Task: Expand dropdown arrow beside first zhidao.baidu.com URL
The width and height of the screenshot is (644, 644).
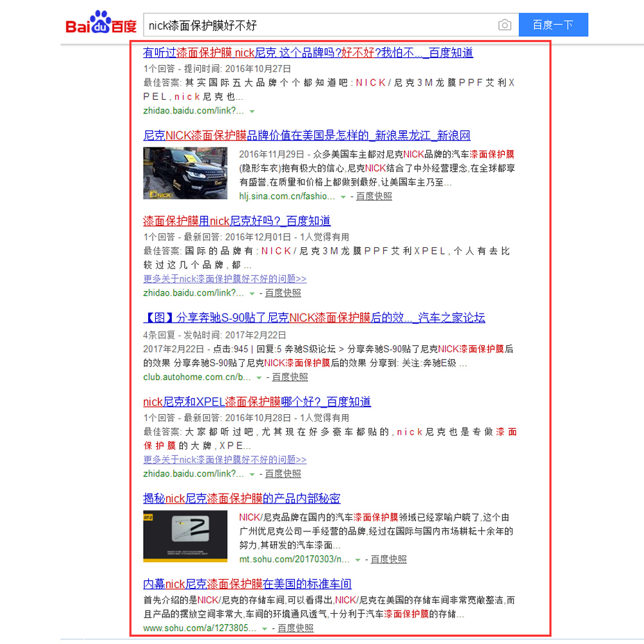Action: click(x=252, y=111)
